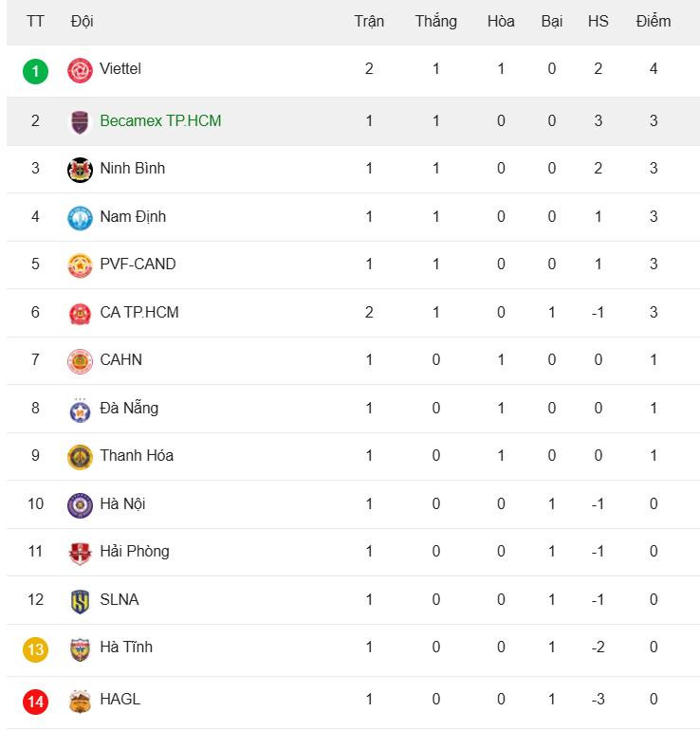Click the Hải Phòng club crest
Image resolution: width=700 pixels, height=730 pixels.
[80, 553]
